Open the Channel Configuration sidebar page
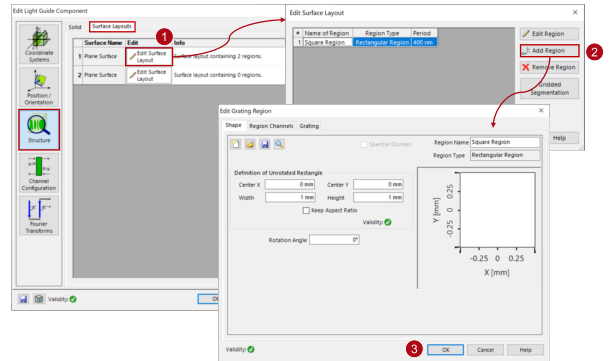 point(39,173)
